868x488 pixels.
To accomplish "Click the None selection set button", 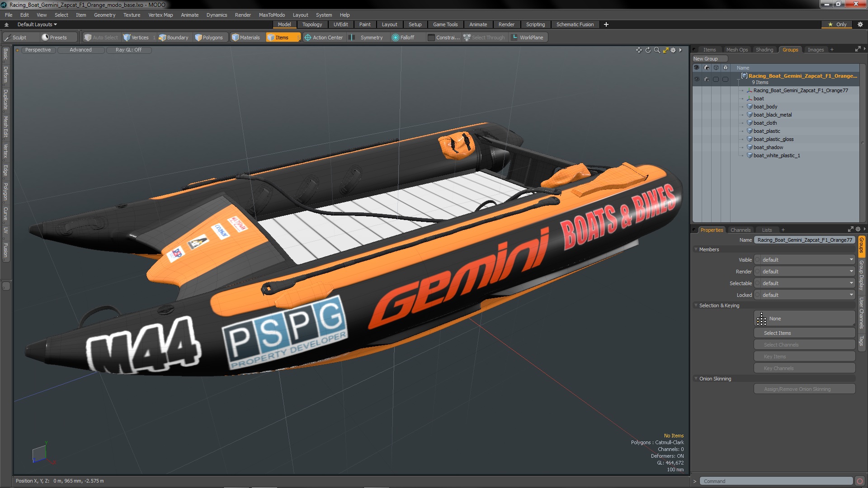I will 804,319.
